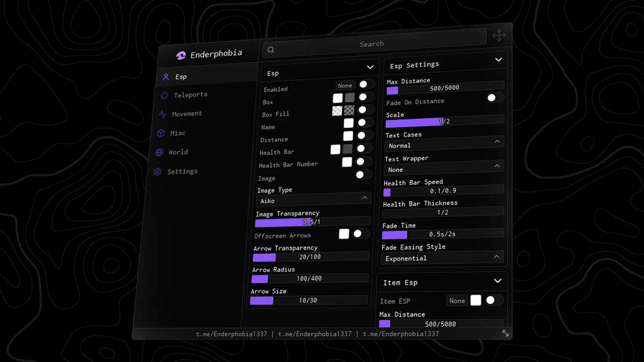
Task: Toggle the Distance switch
Action: (x=364, y=136)
